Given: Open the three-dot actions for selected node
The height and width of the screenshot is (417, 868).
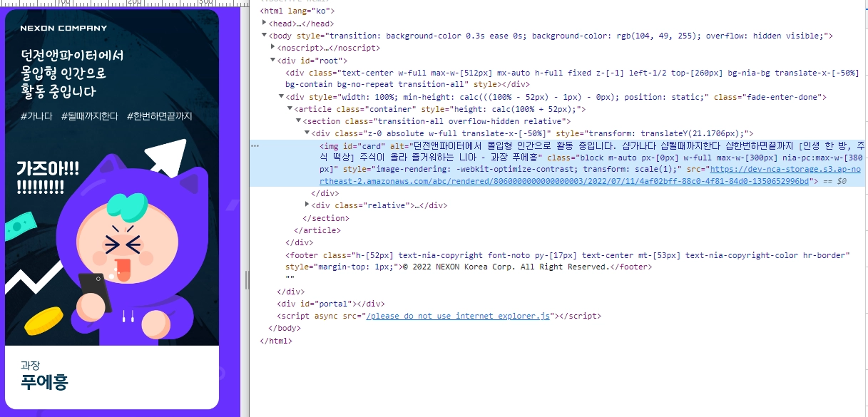Looking at the screenshot, I should 255,146.
